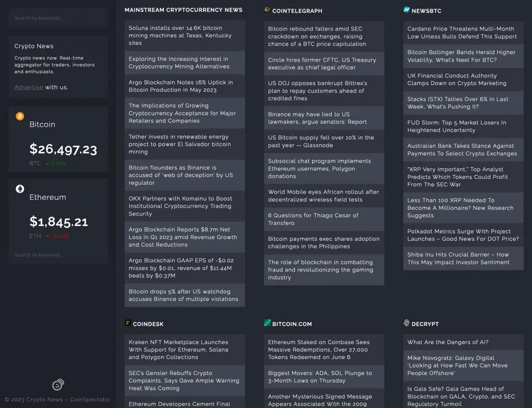The height and width of the screenshot is (408, 532).
Task: Click the Ethereum diamond logo icon
Action: tap(20, 189)
